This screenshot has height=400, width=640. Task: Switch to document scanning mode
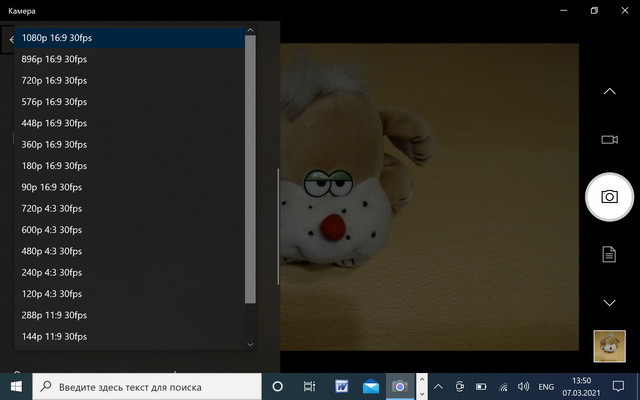point(609,254)
